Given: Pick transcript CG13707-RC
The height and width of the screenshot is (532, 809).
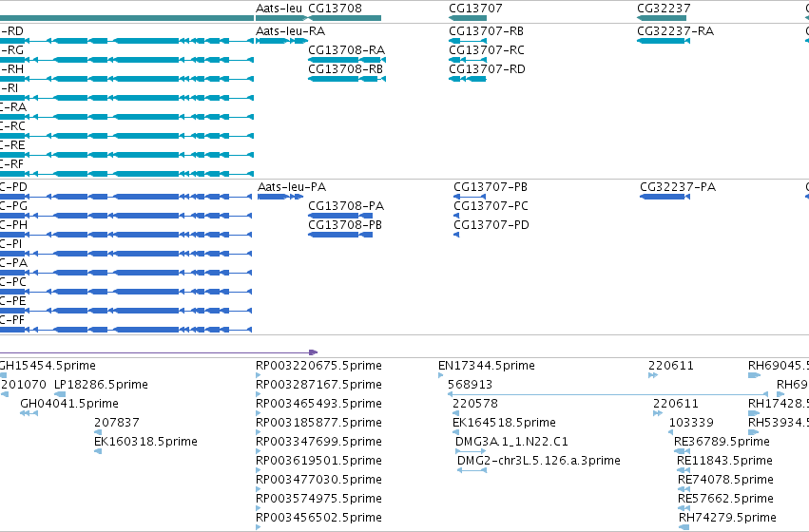Looking at the screenshot, I should pos(468,60).
